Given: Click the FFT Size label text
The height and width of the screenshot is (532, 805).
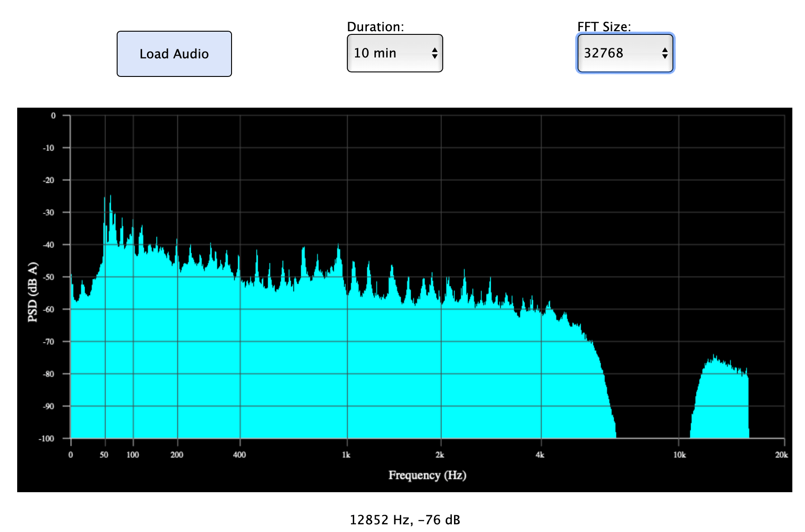Looking at the screenshot, I should tap(603, 27).
